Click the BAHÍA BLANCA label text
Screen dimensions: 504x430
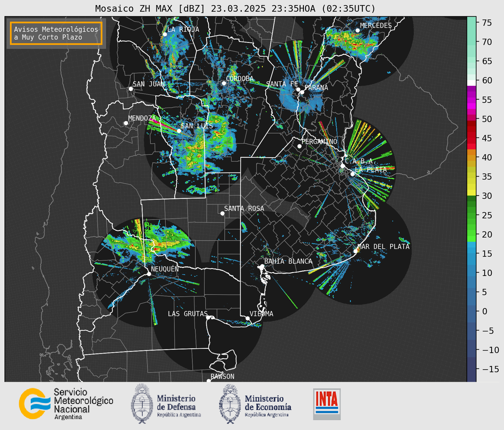point(288,262)
